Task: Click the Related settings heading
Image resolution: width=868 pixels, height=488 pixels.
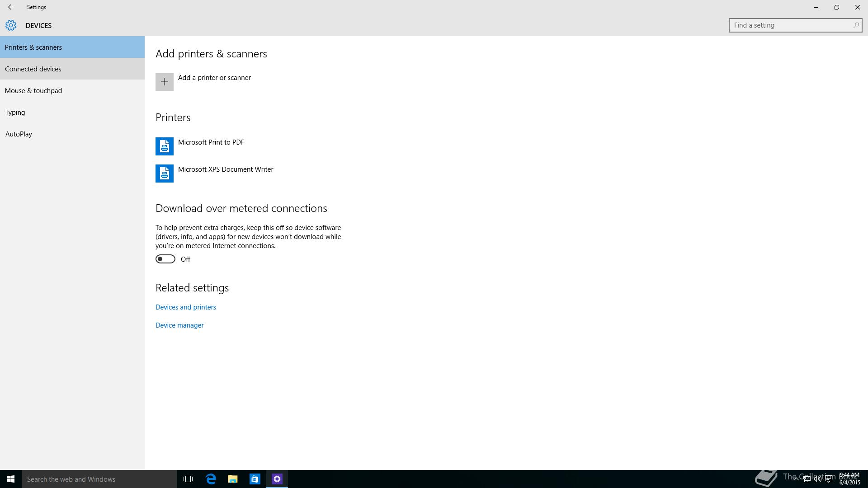Action: 192,288
